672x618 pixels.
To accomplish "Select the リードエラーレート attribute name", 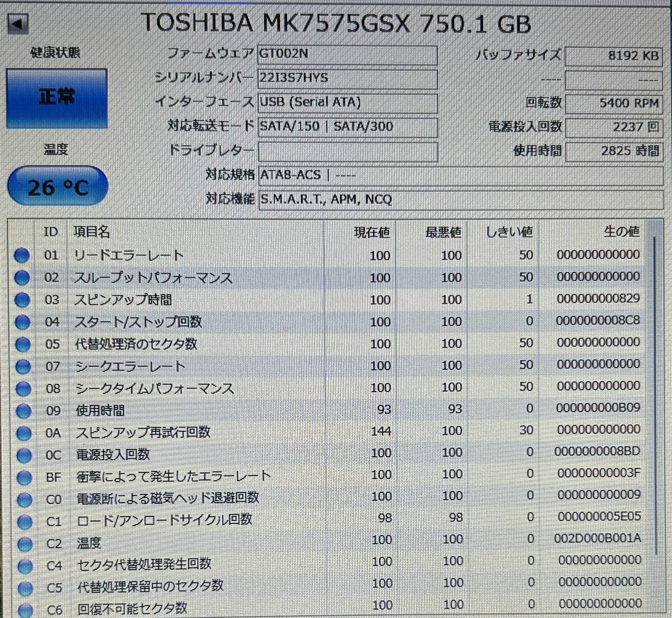I will coord(129,255).
